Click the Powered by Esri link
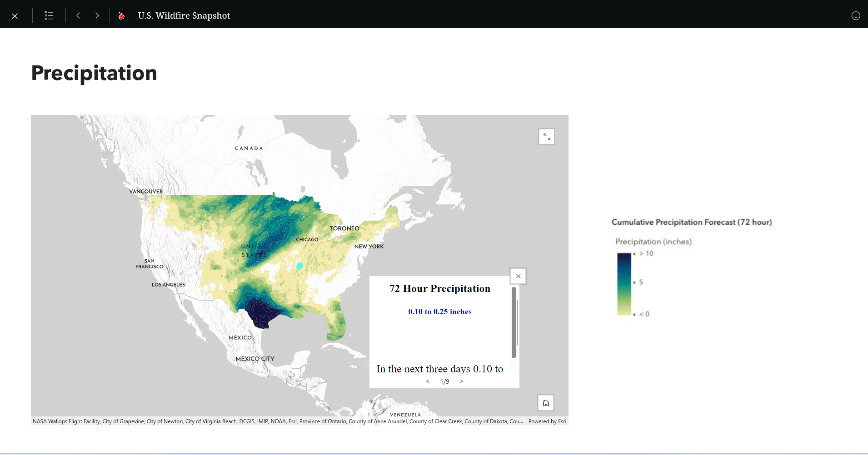868x455 pixels. [547, 421]
